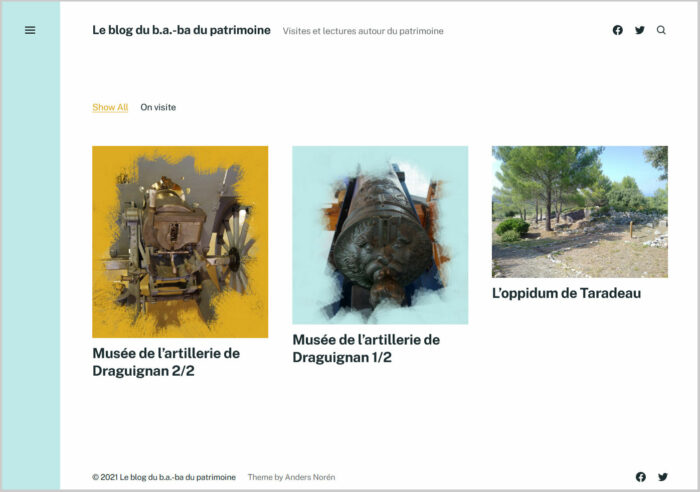Open the L'oppidum de Taradeau photo
The height and width of the screenshot is (492, 700).
(580, 212)
